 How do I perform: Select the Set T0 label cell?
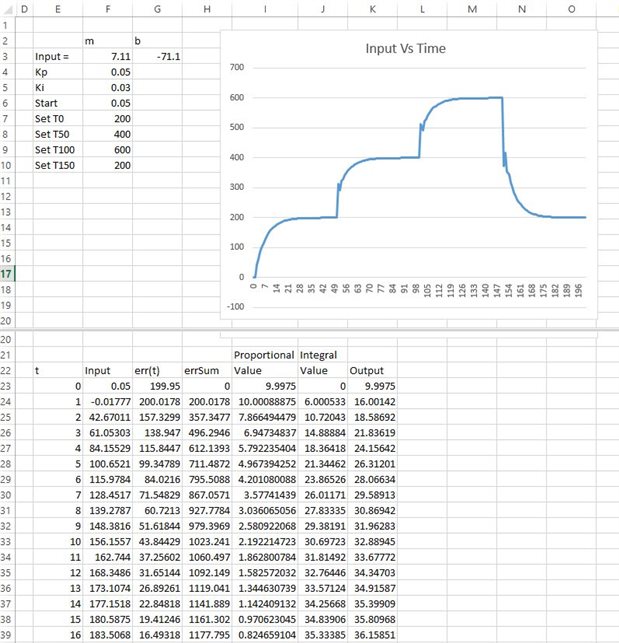[58, 119]
